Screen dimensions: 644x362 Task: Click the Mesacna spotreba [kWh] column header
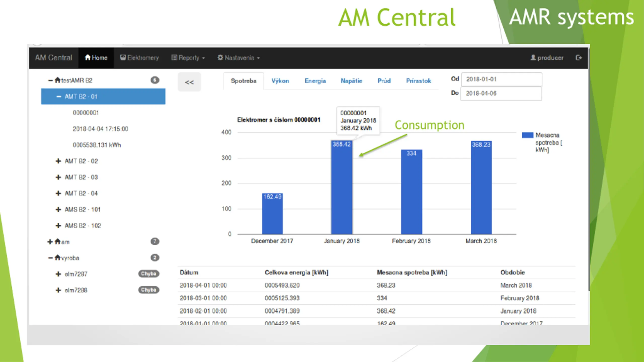click(x=412, y=273)
